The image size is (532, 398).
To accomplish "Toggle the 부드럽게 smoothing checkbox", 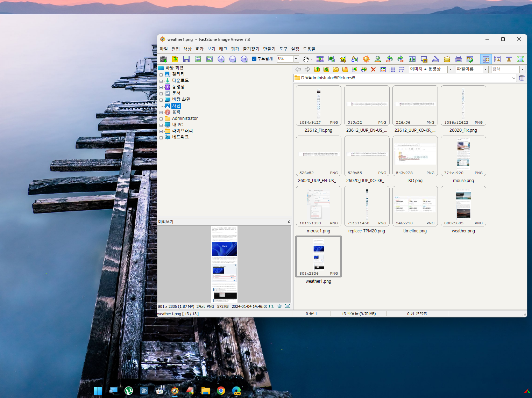I will 254,59.
